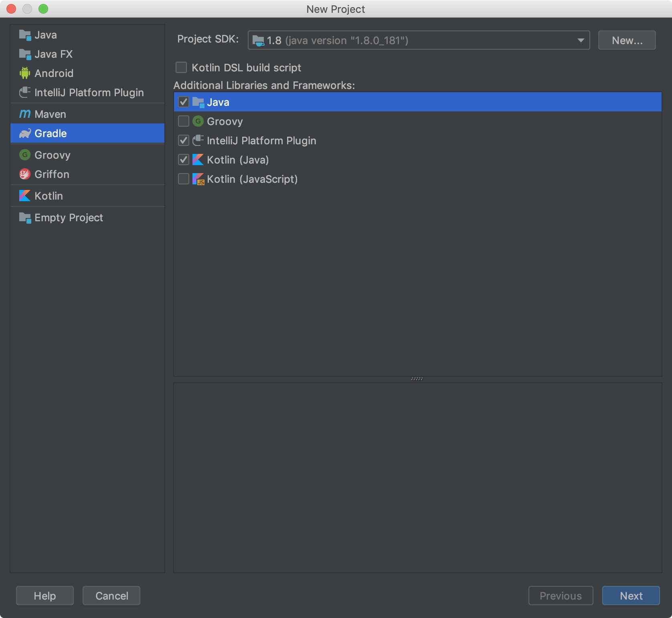Screen dimensions: 672x618
Task: Uncheck the IntelliJ Platform Plugin framework checkbox
Action: point(184,141)
